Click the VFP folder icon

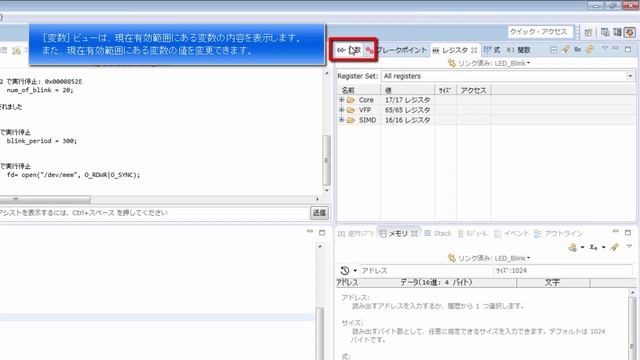(x=351, y=110)
